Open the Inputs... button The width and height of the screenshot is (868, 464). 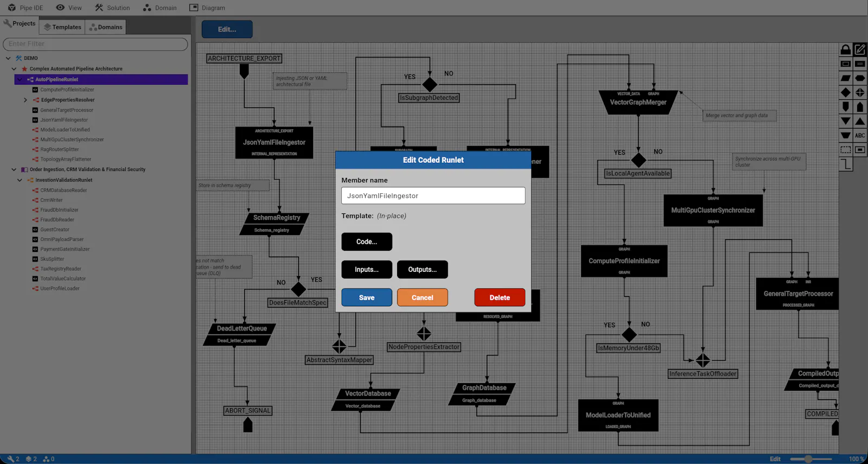pos(367,269)
